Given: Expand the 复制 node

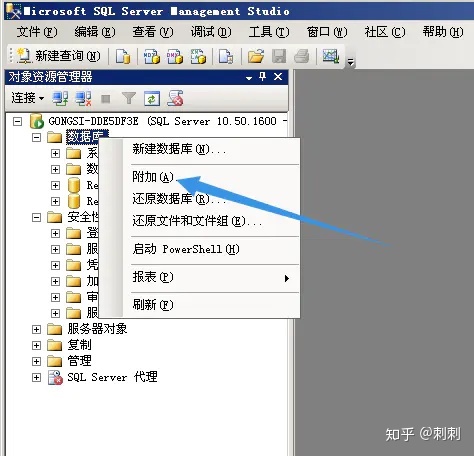Looking at the screenshot, I should click(36, 345).
